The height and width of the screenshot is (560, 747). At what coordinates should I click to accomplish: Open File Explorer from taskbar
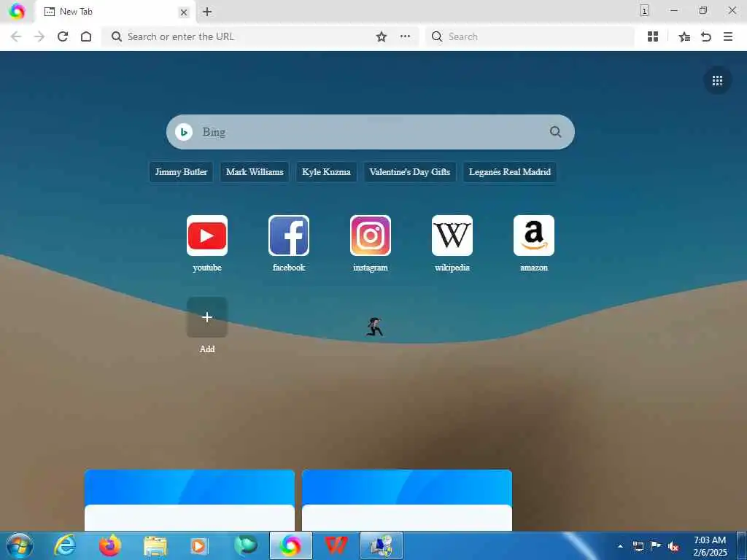(155, 545)
